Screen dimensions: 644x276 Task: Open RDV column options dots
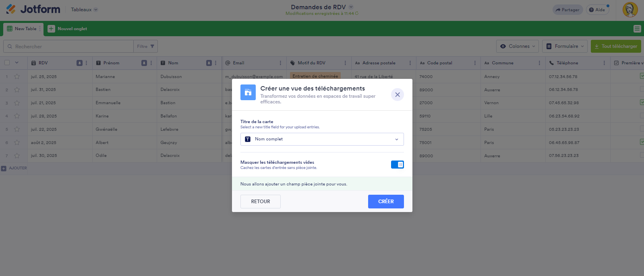coord(86,63)
